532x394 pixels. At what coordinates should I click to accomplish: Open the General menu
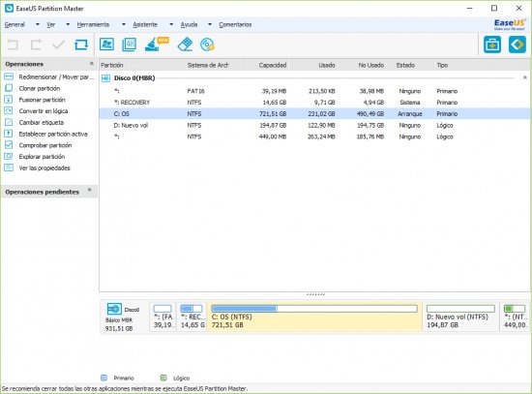[15, 24]
